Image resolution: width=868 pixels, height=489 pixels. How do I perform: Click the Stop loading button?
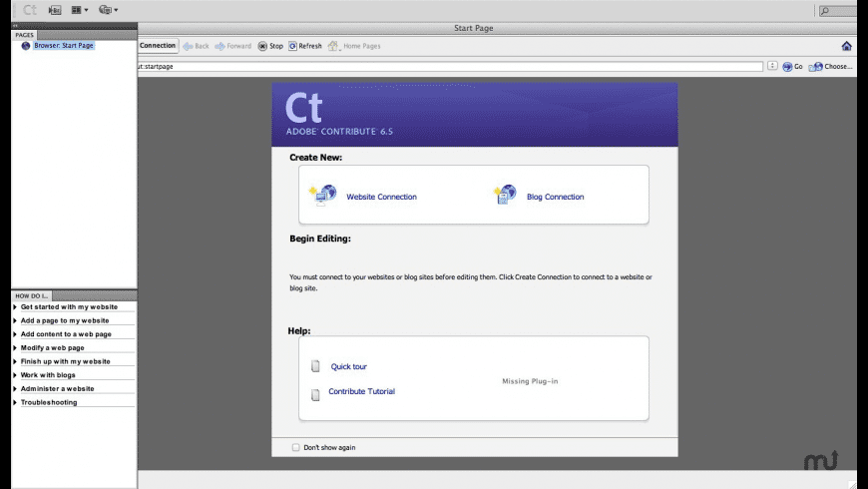[x=270, y=46]
